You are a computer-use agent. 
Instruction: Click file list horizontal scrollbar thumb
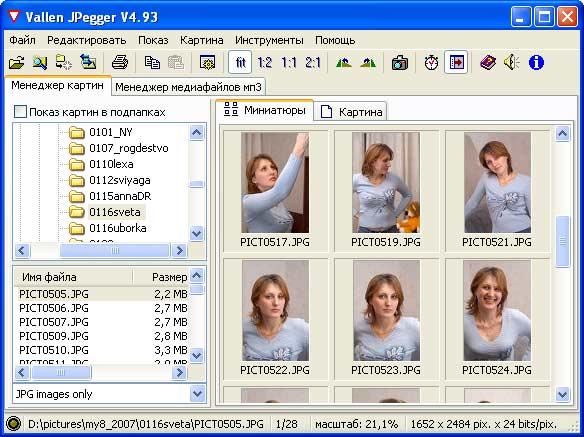(61, 372)
